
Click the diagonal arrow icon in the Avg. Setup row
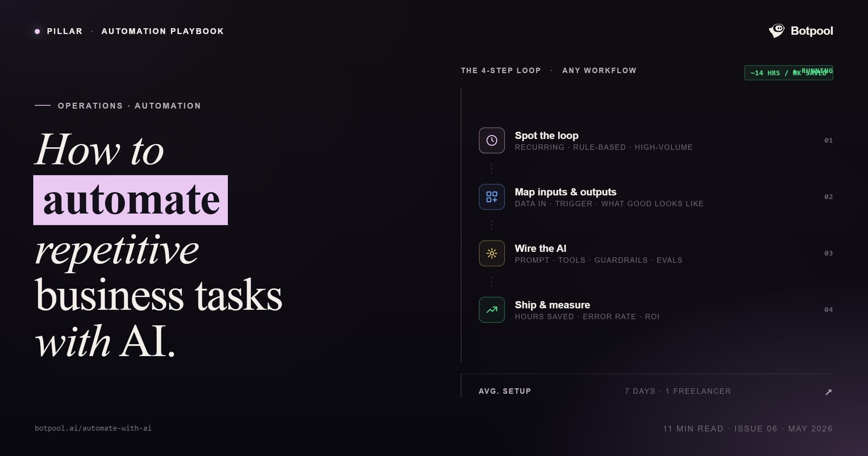[x=829, y=392]
